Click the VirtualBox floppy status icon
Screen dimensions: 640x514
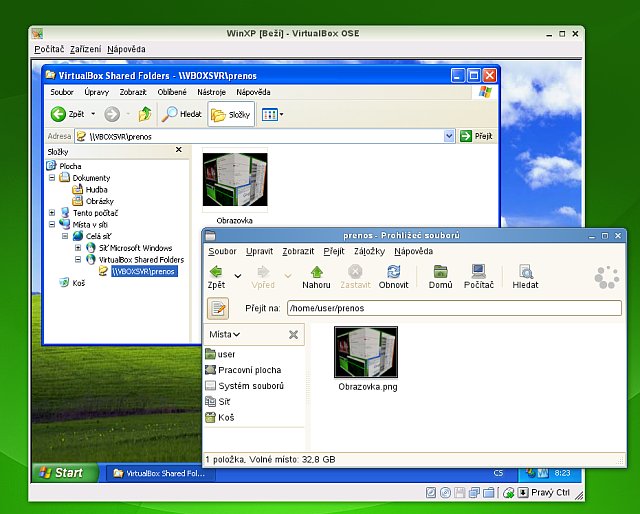(460, 493)
